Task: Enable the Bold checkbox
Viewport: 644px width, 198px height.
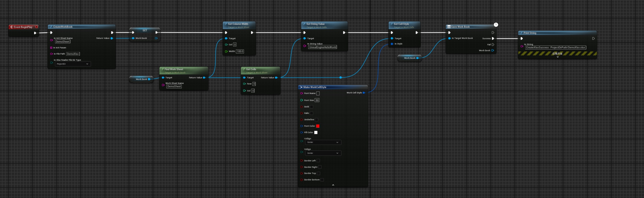Action: pos(312,107)
